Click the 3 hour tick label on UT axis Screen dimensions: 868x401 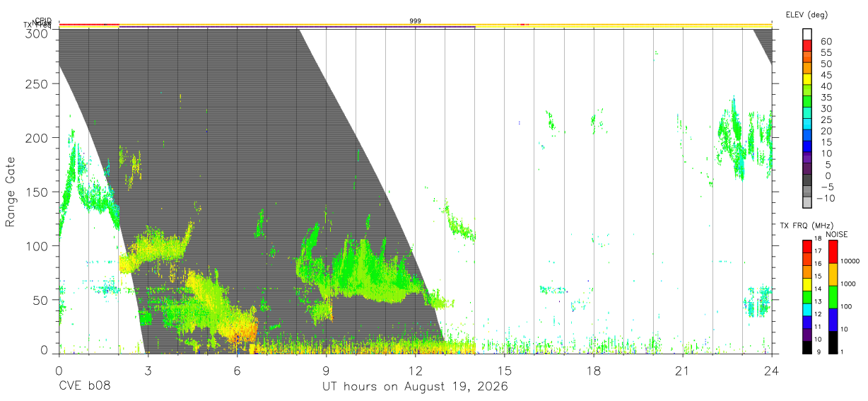[x=148, y=371]
